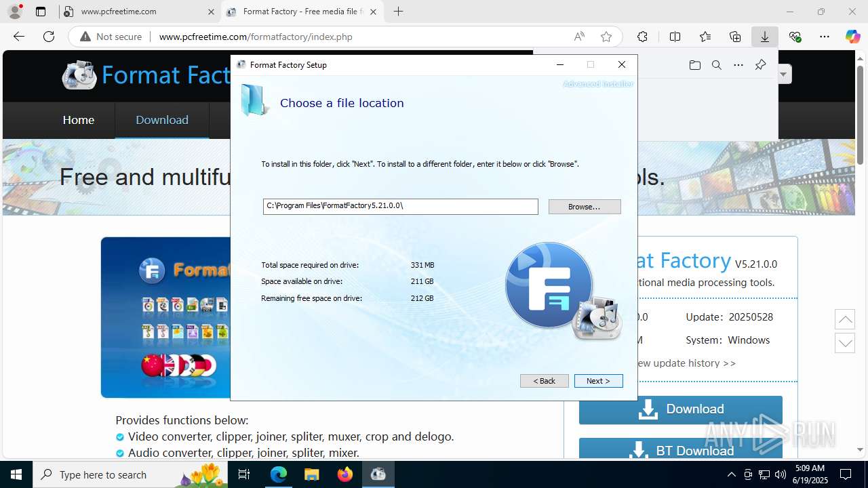Open Favorites list icon
The image size is (868, 488).
coord(705,37)
